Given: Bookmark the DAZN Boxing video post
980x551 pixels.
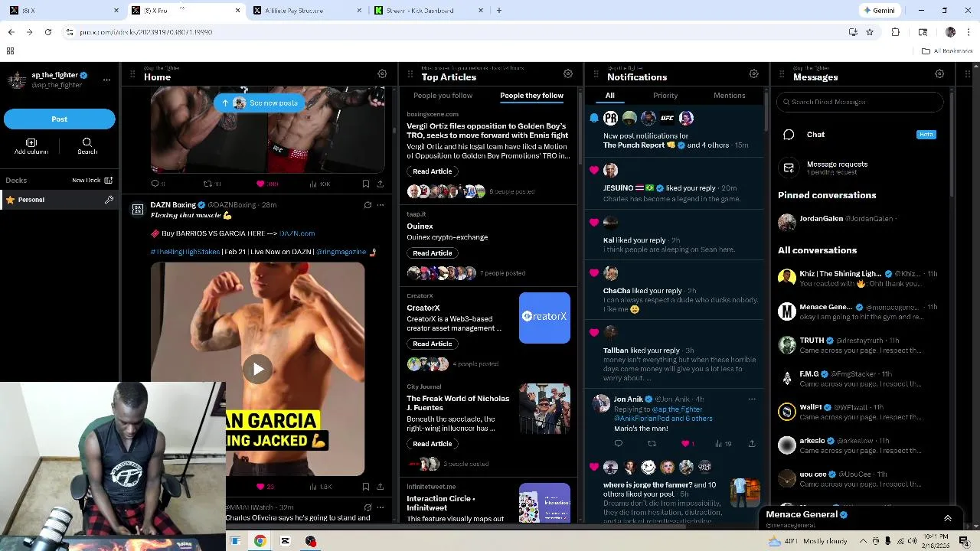Looking at the screenshot, I should (366, 487).
